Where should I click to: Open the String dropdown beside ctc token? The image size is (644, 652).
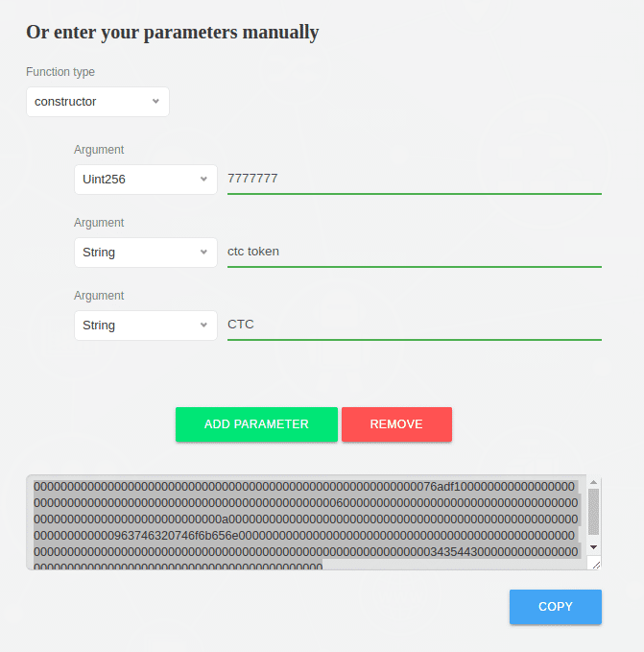tap(146, 253)
